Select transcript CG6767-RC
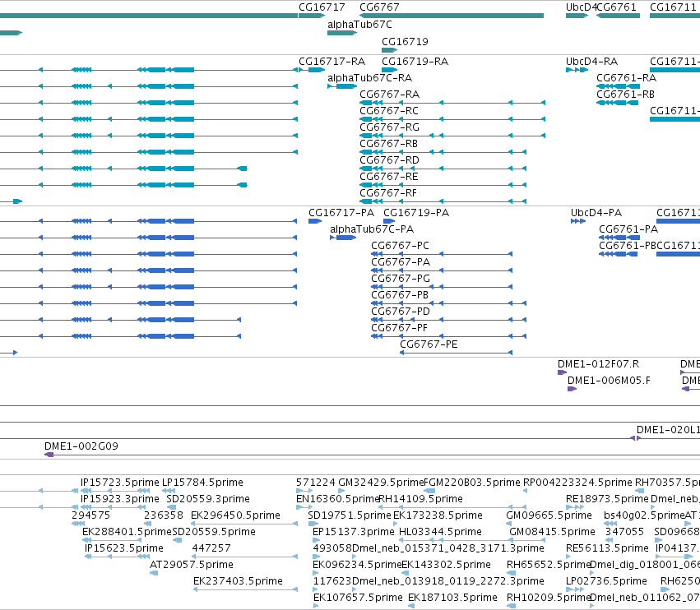 point(389,111)
